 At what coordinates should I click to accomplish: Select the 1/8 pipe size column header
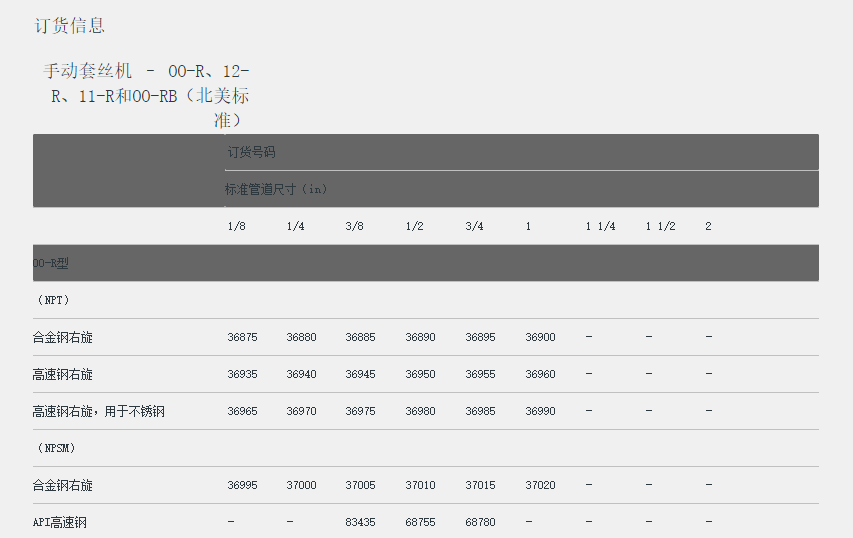coord(236,227)
